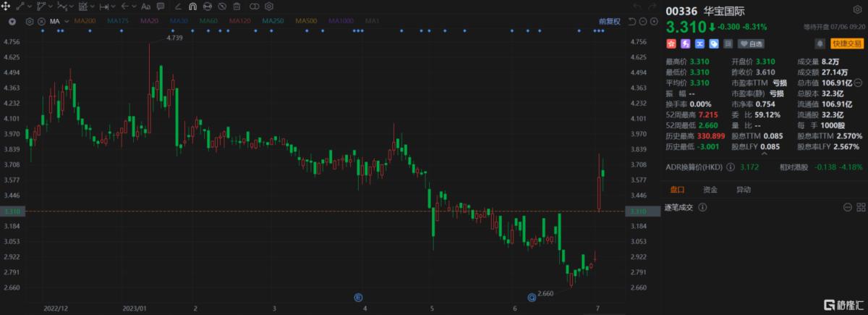Click the blue tag badge icon
The width and height of the screenshot is (868, 315).
(x=714, y=43)
